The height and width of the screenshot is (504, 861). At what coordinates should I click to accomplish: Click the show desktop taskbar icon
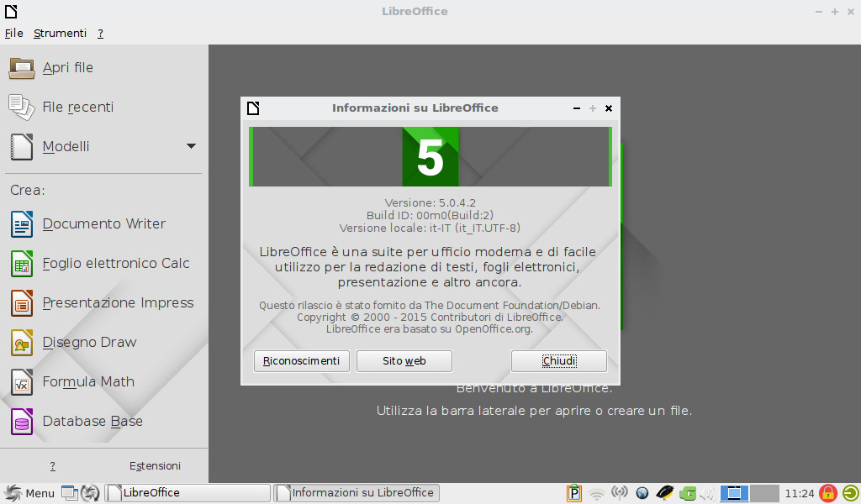pyautogui.click(x=69, y=493)
